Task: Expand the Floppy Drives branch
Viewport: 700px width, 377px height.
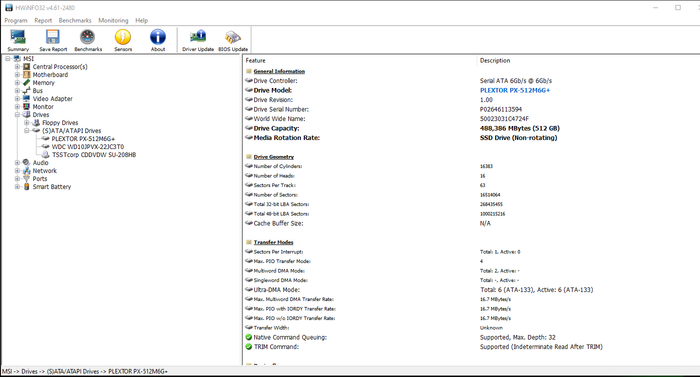Action: click(27, 122)
